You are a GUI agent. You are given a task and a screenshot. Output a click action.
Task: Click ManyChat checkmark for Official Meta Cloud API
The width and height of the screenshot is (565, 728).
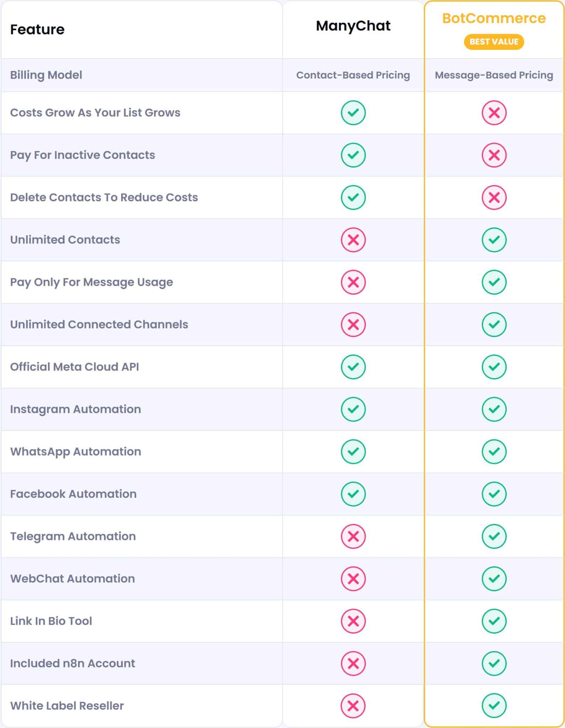point(353,367)
